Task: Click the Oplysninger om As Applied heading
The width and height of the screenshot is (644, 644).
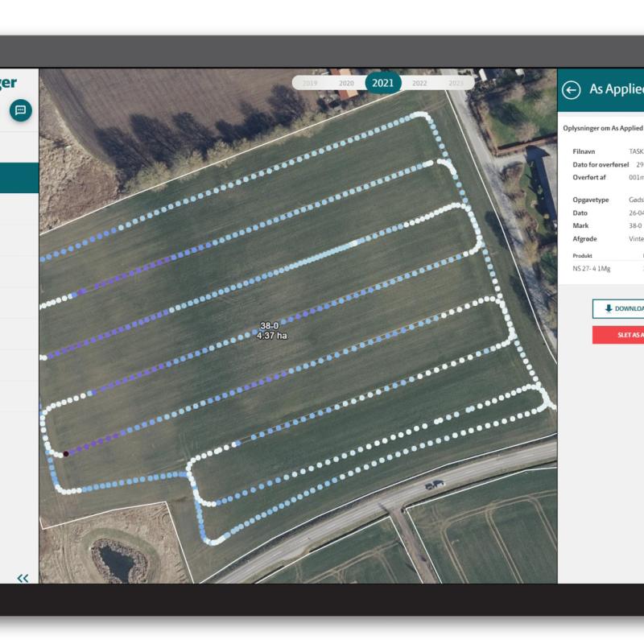Action: pos(602,128)
